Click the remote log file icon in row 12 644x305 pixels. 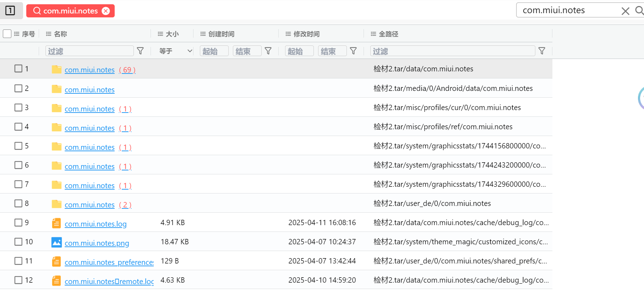pyautogui.click(x=56, y=281)
